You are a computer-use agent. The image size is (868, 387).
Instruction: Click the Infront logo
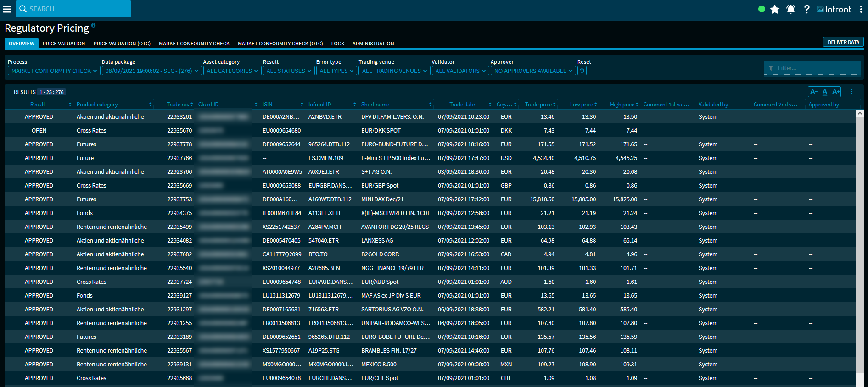pyautogui.click(x=834, y=9)
